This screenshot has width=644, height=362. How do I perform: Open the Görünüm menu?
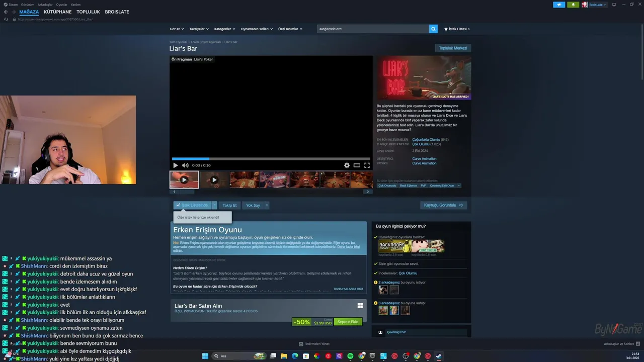click(x=28, y=5)
